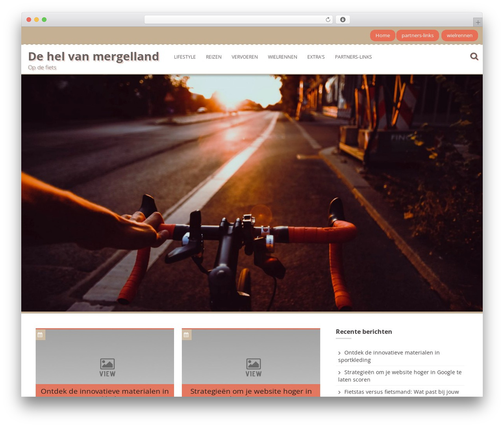Open card title 'Ontdek de innovatieve materialen in'
The image size is (504, 427).
pos(105,392)
